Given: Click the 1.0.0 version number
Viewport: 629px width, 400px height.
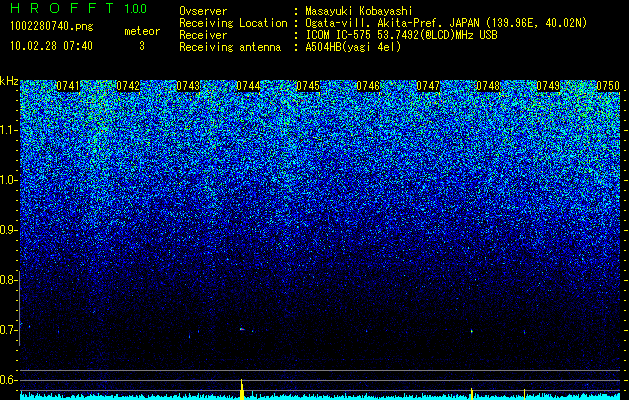Looking at the screenshot, I should [x=136, y=8].
